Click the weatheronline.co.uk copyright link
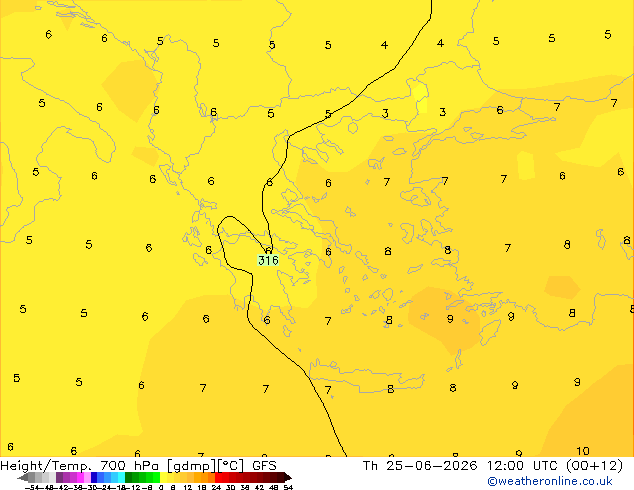634x490 pixels. [550, 481]
